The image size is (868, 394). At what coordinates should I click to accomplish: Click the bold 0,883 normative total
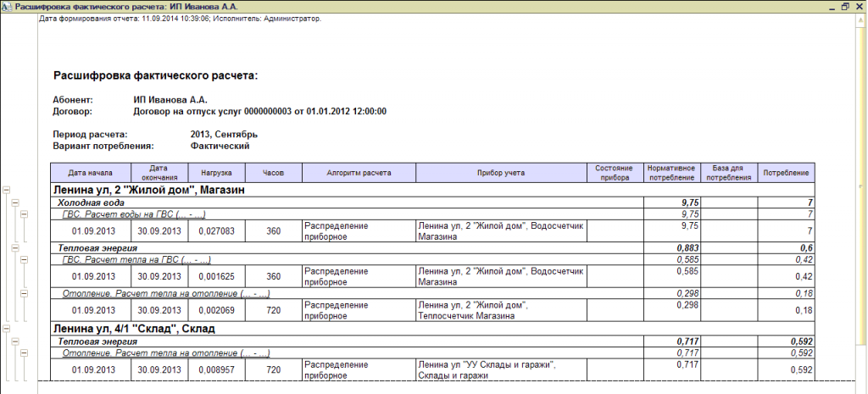671,248
